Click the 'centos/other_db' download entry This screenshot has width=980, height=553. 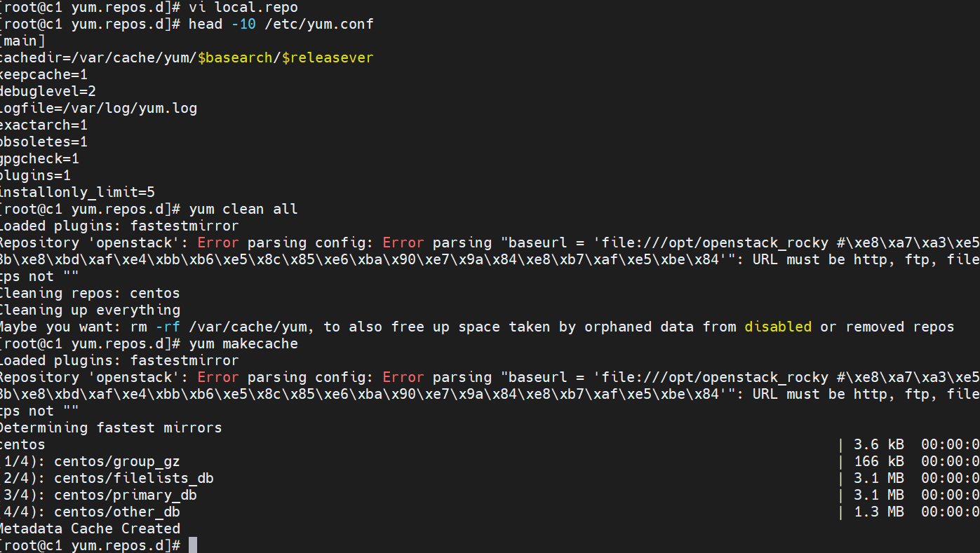[x=117, y=512]
